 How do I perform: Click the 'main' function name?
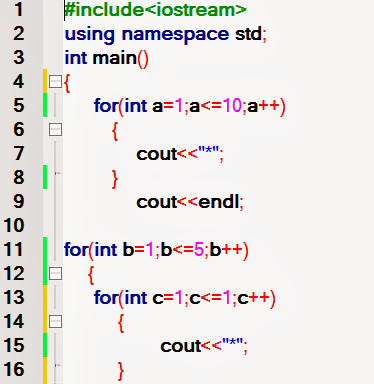click(115, 58)
